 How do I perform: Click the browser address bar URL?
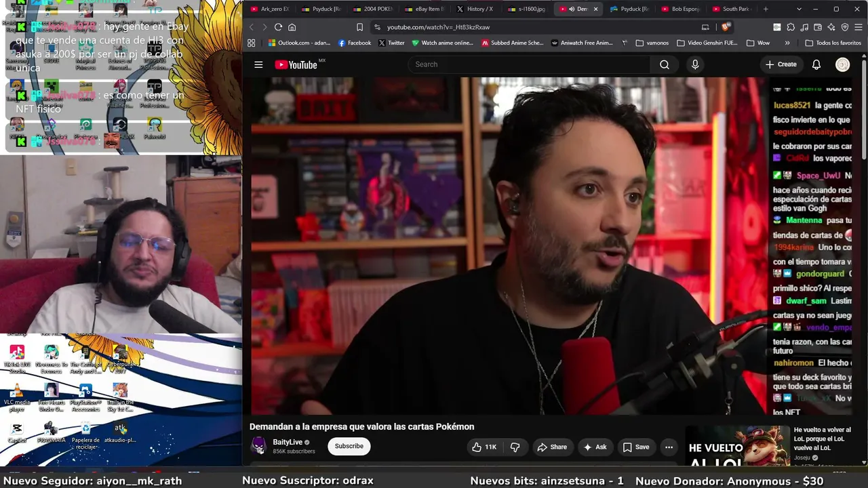[x=438, y=27]
